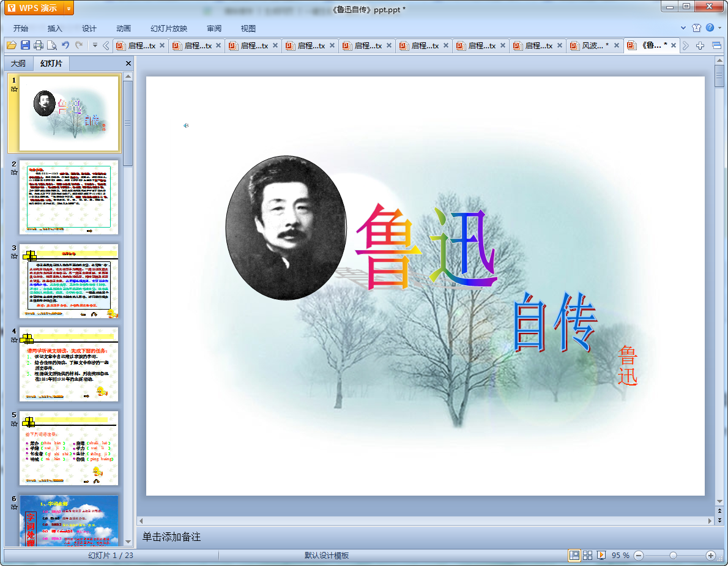The height and width of the screenshot is (566, 728).
Task: Click the WPS 演示 logo button
Action: point(34,9)
